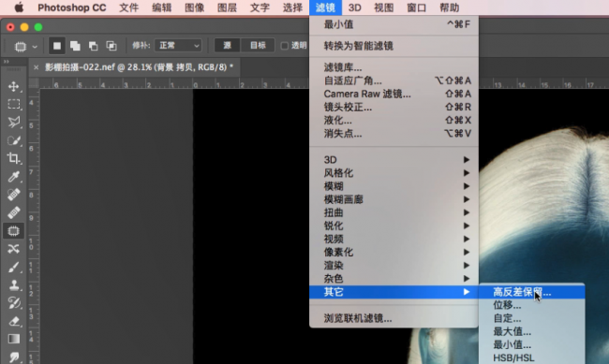Screen dimensions: 609x364
Task: Open the 图层 menu
Action: 227,7
